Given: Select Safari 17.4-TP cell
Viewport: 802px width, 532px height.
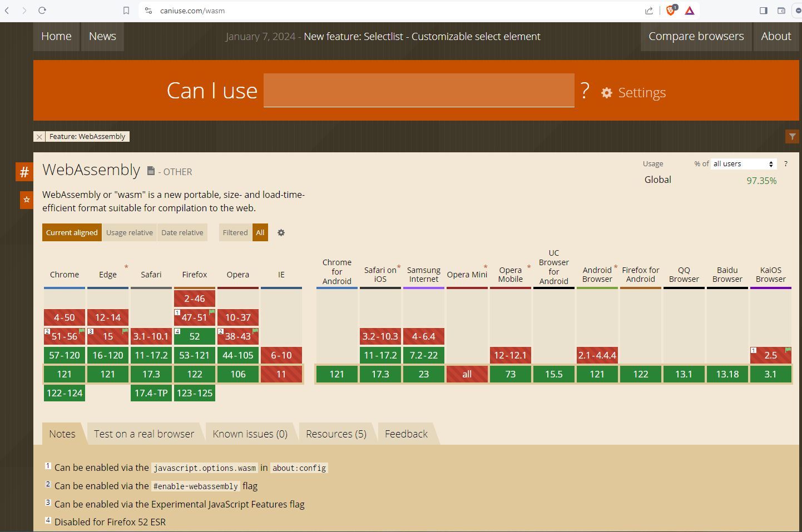Looking at the screenshot, I should pyautogui.click(x=151, y=393).
